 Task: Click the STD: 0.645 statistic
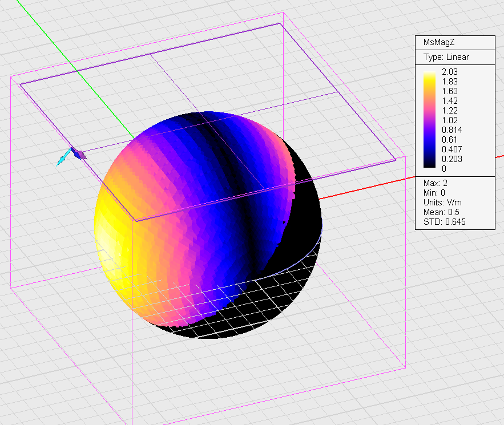pos(444,222)
